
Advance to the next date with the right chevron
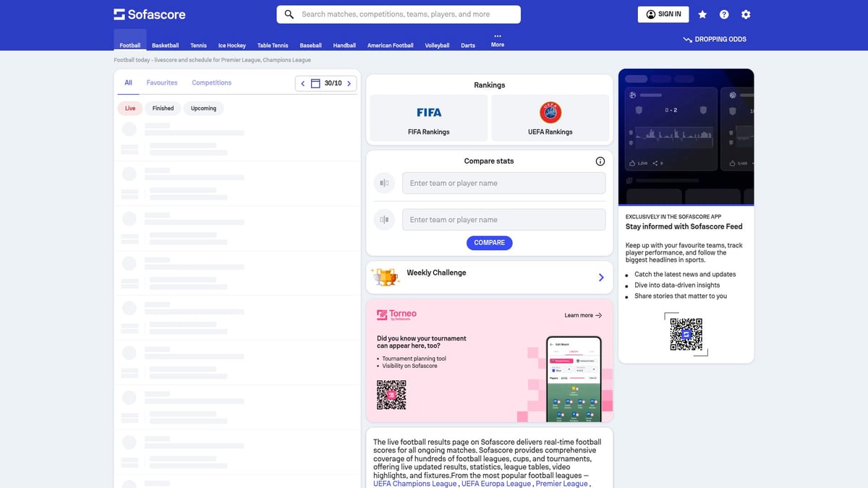(348, 82)
